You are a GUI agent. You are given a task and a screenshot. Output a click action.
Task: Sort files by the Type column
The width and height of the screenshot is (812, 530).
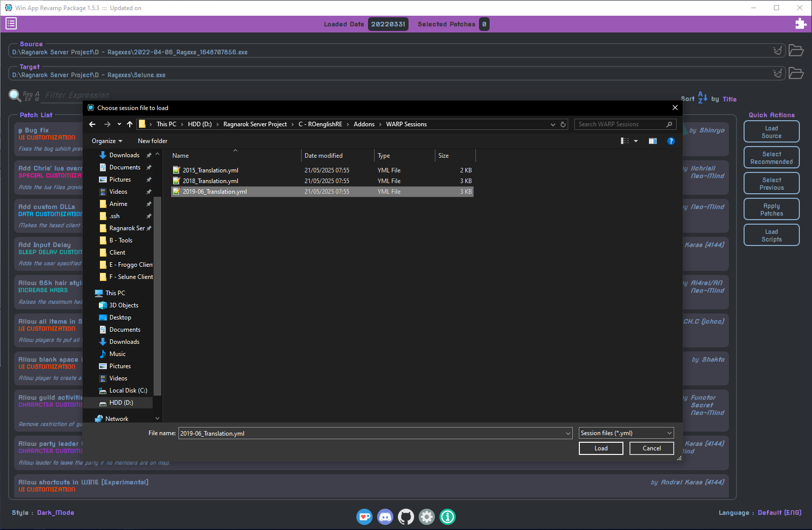(x=404, y=156)
